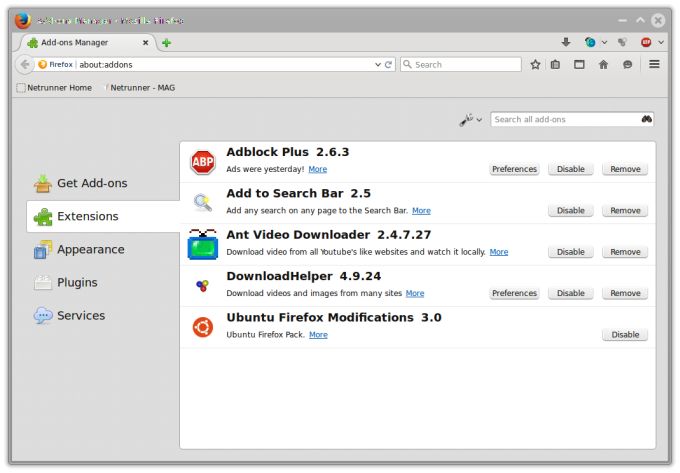Click the Add to Search Bar magnifier icon
Screen dimensions: 680x473
(203, 202)
